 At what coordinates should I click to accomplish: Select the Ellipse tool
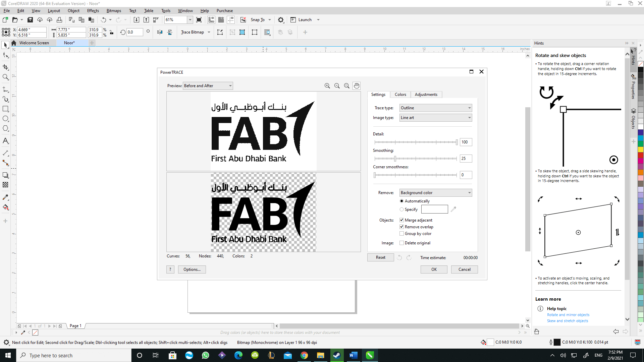coord(5,119)
